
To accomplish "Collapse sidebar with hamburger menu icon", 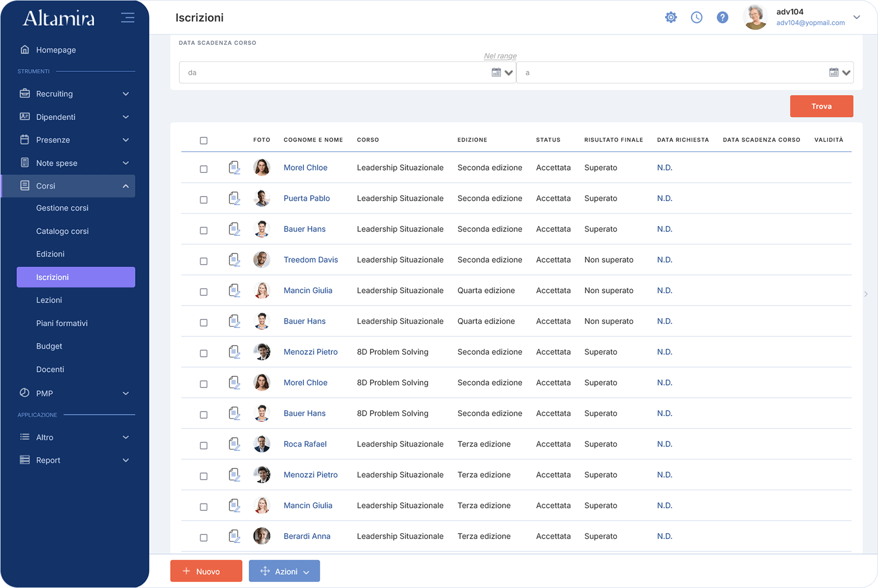I will (128, 18).
